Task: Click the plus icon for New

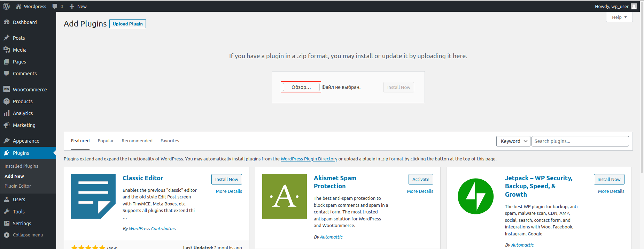Action: (72, 6)
